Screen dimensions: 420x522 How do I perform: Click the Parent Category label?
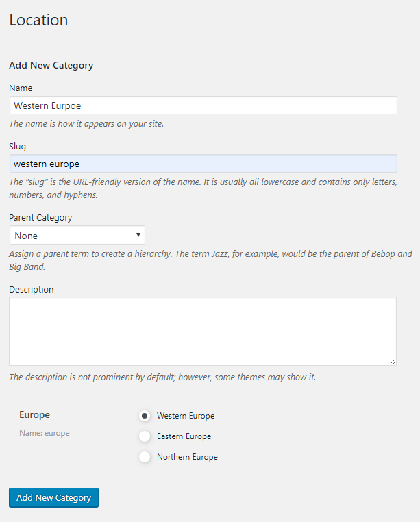coord(40,218)
